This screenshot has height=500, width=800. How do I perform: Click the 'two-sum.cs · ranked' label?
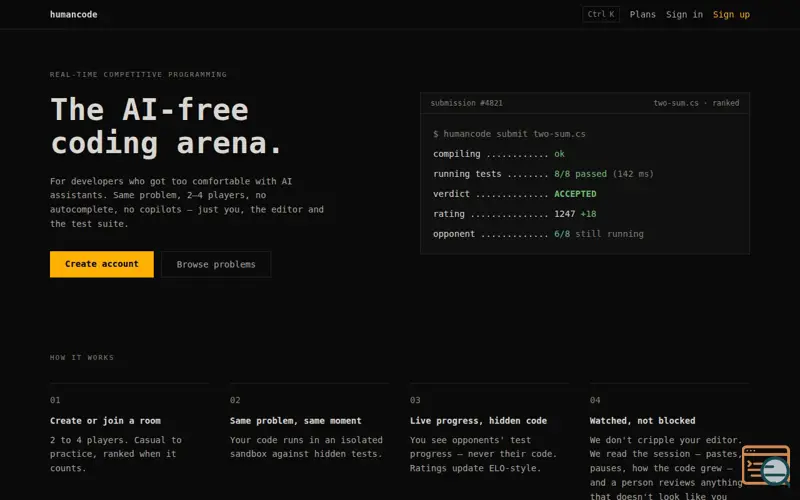[696, 103]
